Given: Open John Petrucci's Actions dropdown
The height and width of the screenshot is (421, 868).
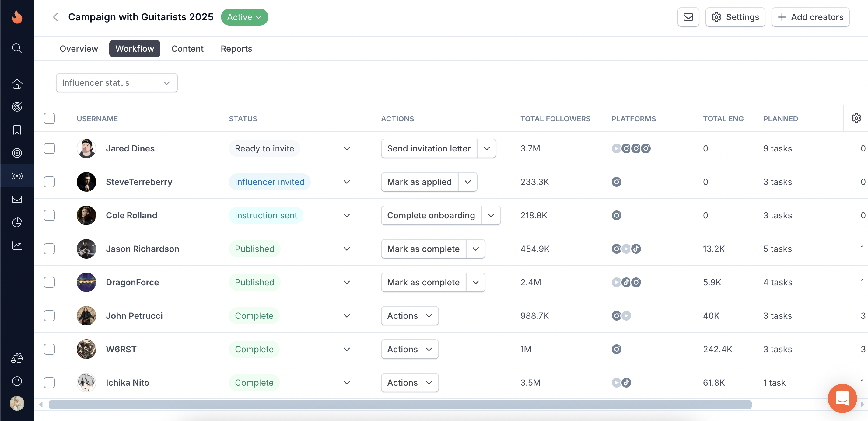Looking at the screenshot, I should click(x=409, y=315).
